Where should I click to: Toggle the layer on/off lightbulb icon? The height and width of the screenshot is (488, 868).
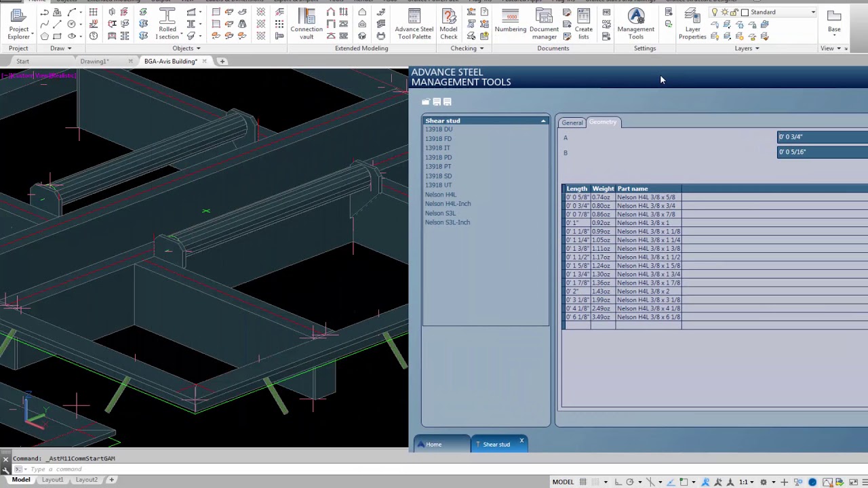tap(715, 12)
